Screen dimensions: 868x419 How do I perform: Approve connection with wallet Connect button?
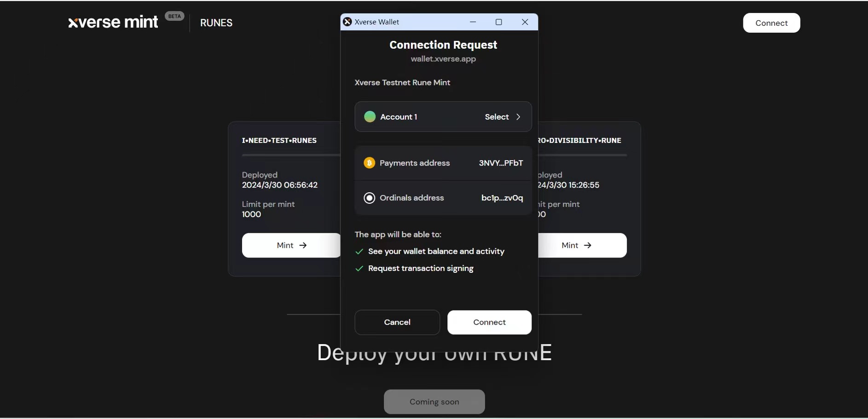pyautogui.click(x=489, y=322)
